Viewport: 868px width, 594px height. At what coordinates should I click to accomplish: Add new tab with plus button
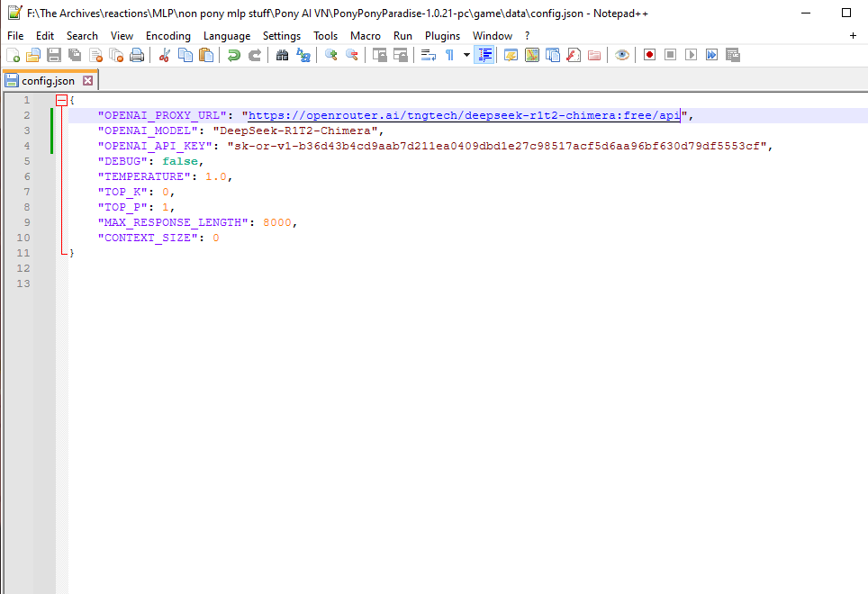point(853,35)
